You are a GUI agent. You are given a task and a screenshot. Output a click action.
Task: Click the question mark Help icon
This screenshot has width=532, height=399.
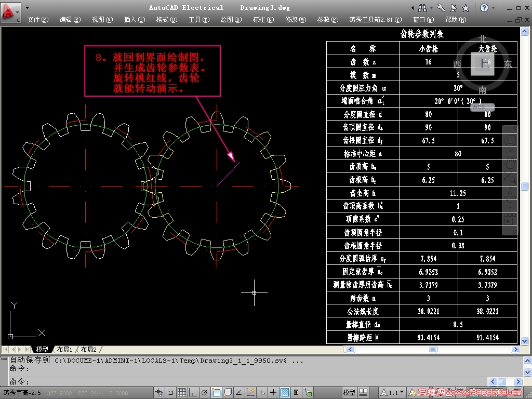click(484, 8)
